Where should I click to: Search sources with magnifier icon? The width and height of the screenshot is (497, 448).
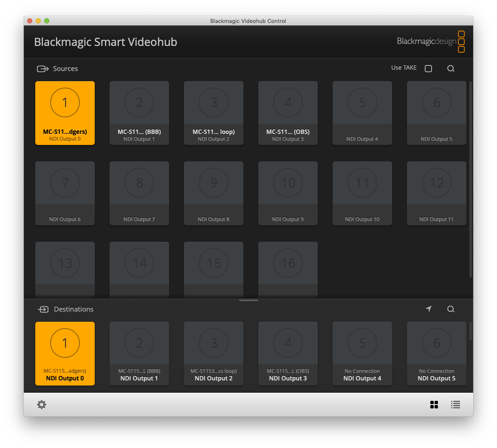(451, 68)
